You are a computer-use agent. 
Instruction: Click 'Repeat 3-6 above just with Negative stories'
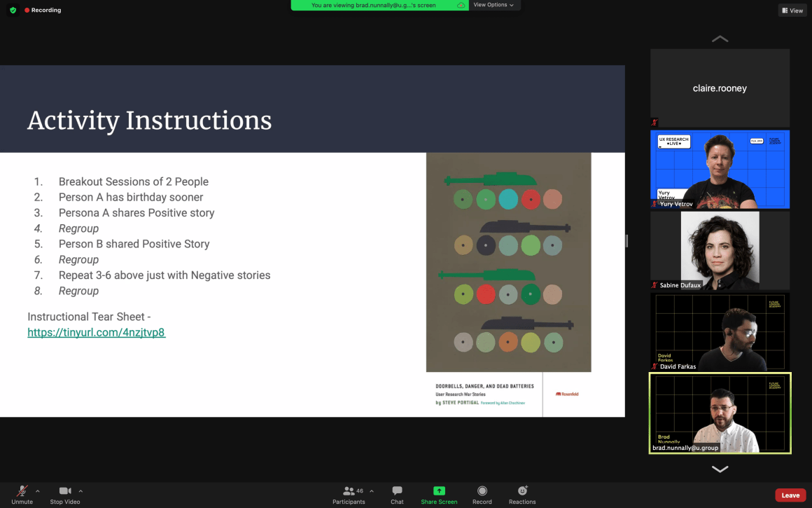click(164, 275)
